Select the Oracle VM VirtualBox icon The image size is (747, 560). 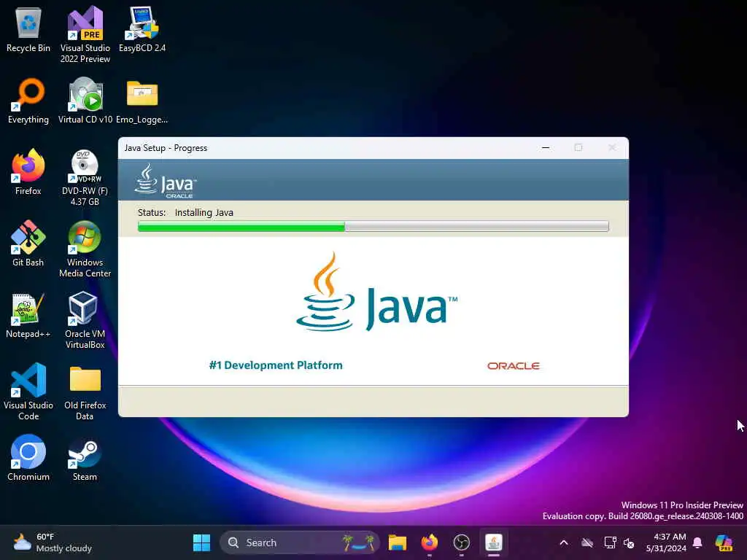point(85,320)
